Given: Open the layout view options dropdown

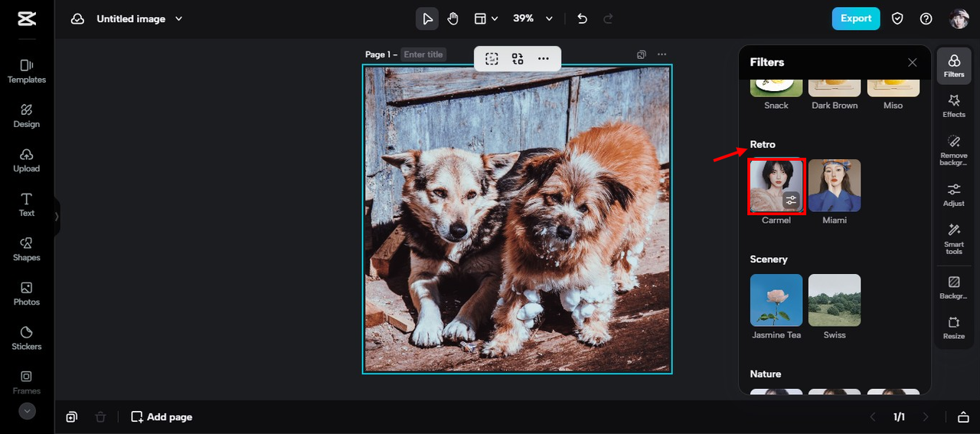Looking at the screenshot, I should click(485, 18).
